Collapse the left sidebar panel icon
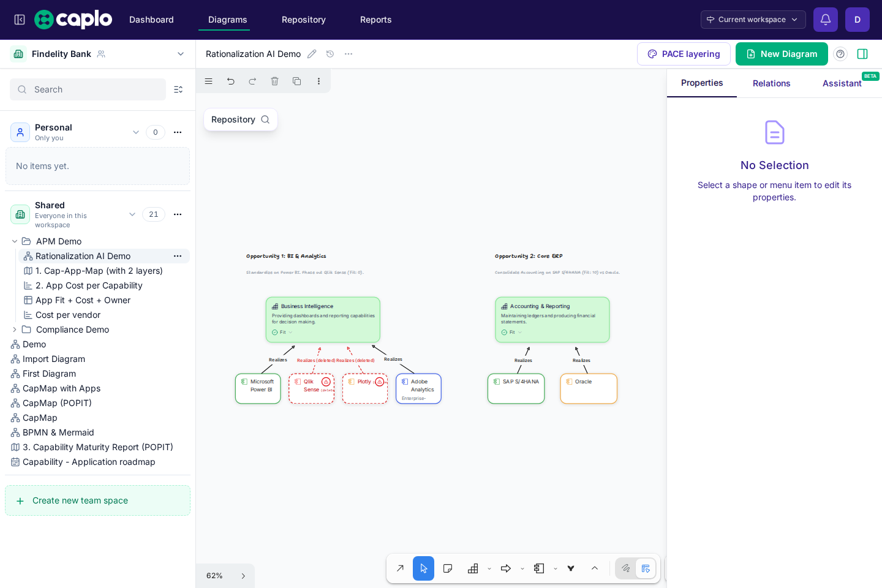882x588 pixels. tap(20, 20)
